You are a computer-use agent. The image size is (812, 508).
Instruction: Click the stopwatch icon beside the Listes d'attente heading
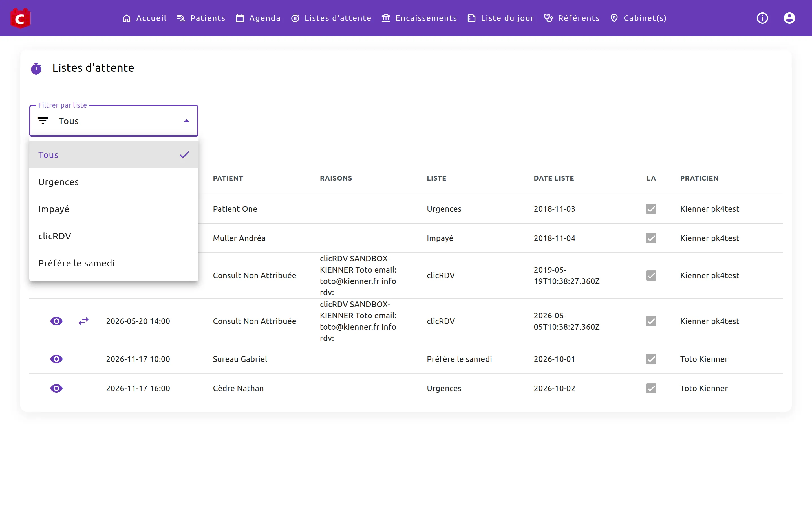pyautogui.click(x=36, y=68)
